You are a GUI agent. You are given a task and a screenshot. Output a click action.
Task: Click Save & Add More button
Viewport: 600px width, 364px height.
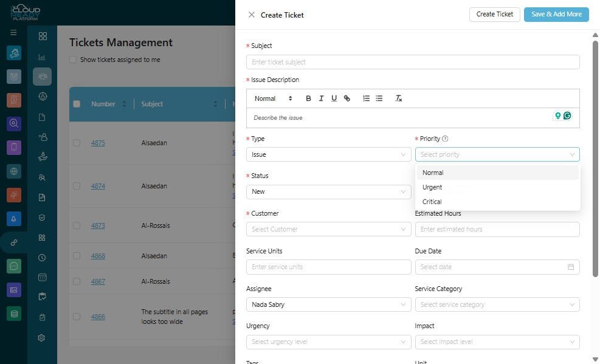[x=556, y=14]
